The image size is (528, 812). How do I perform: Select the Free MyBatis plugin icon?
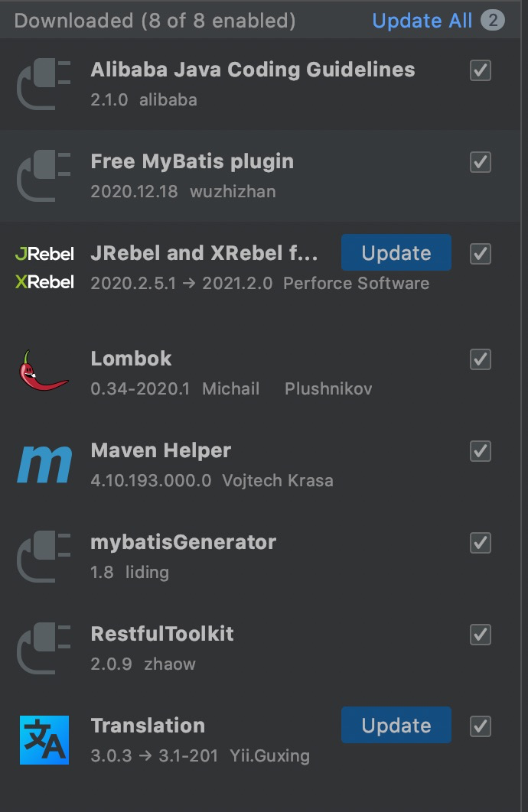(44, 176)
